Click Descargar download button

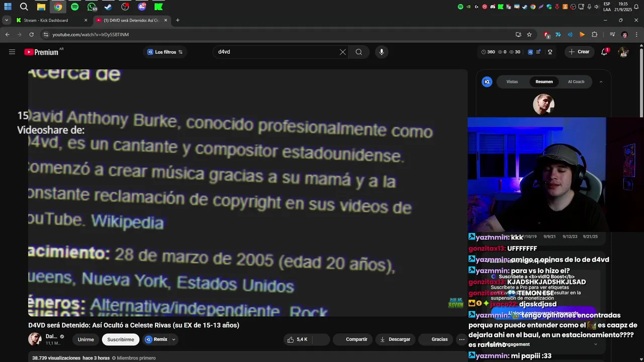coord(395,339)
